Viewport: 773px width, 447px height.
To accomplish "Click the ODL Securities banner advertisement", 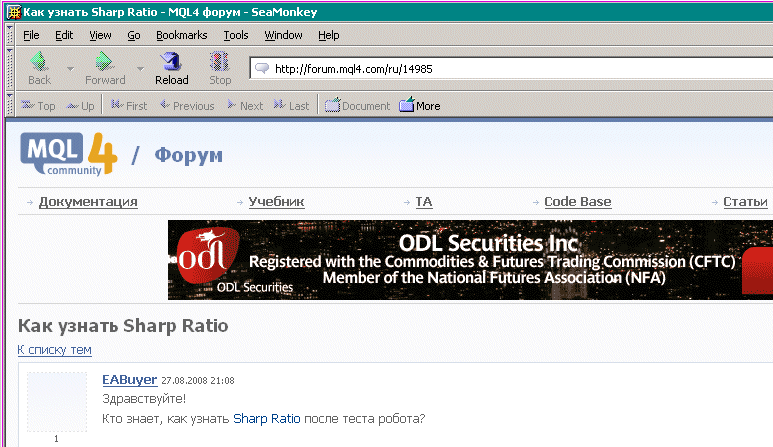I will click(470, 260).
